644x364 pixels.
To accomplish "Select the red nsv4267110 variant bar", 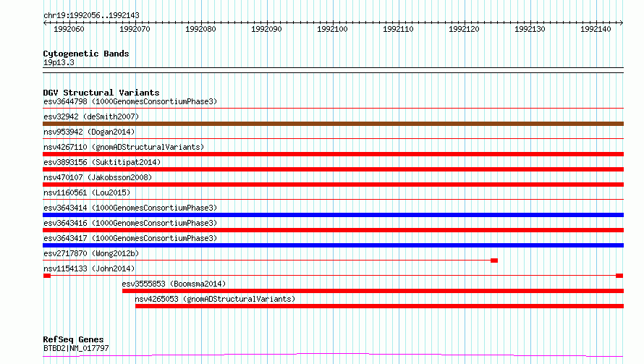I will 333,154.
